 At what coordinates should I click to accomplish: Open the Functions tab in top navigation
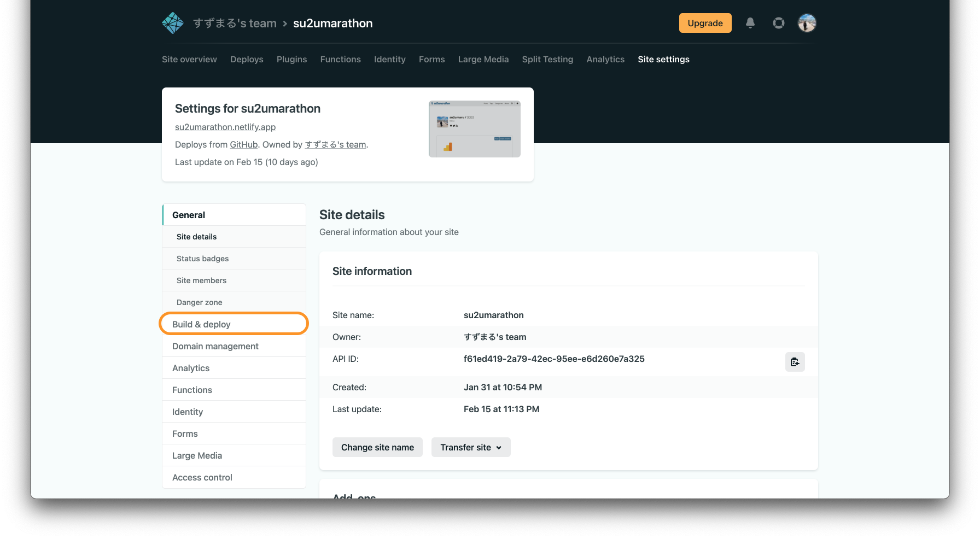coord(340,59)
